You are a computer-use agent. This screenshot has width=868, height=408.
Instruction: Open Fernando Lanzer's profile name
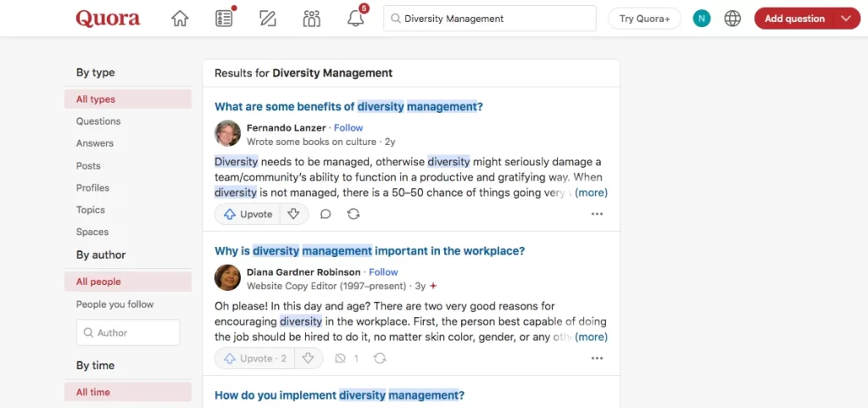287,128
